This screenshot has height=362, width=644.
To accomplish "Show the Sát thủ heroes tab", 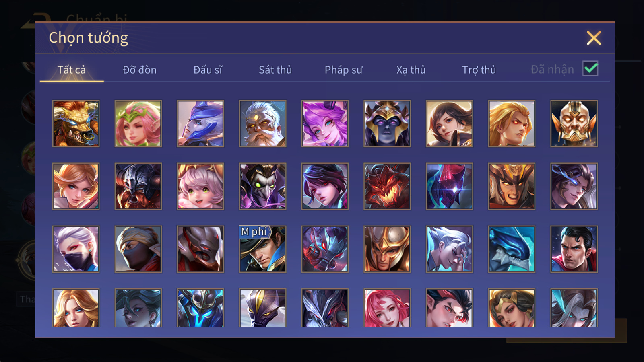I will pos(275,70).
